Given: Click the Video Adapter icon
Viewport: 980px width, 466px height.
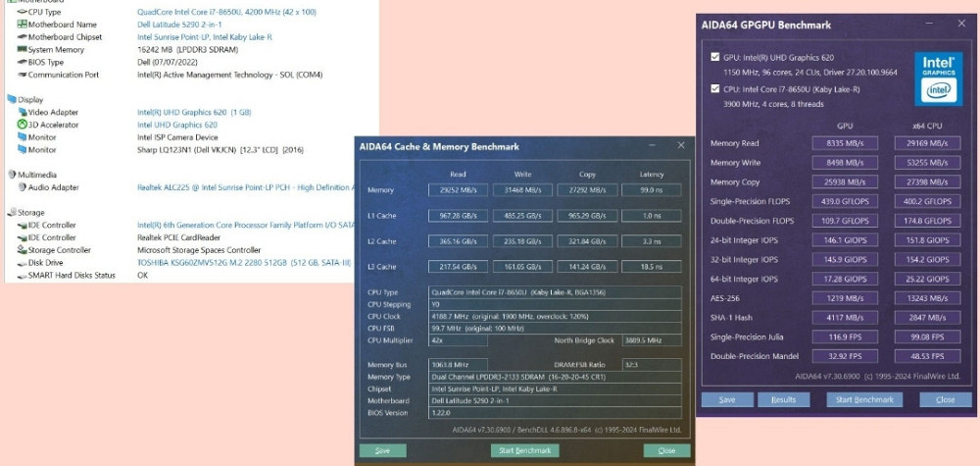Looking at the screenshot, I should click(21, 112).
